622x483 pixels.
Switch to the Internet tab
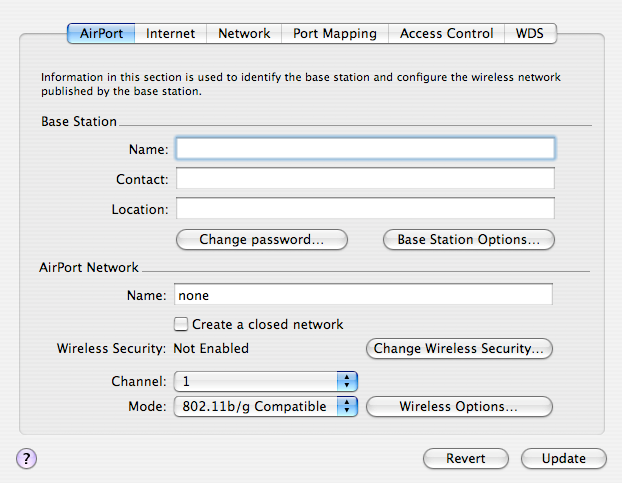coord(171,33)
